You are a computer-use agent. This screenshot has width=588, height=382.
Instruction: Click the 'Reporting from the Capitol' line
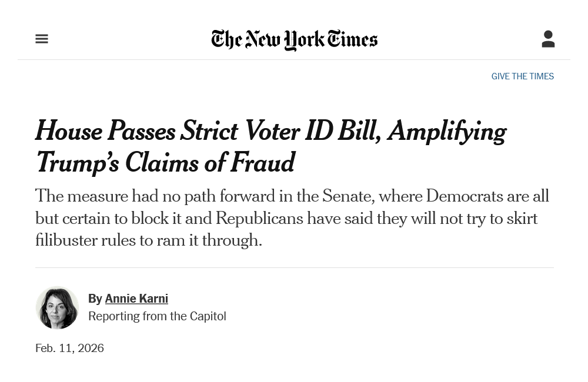pos(157,316)
